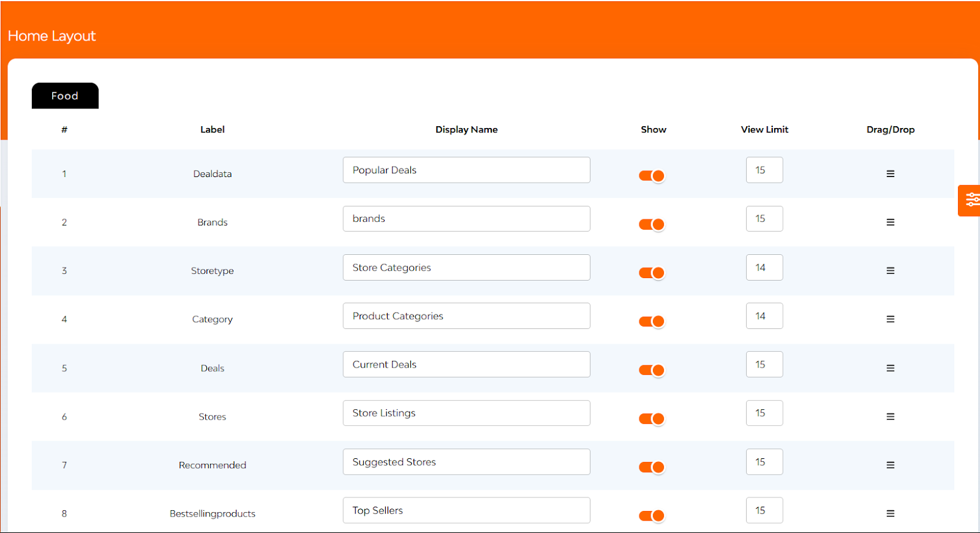Edit the Popular Deals display name

467,170
